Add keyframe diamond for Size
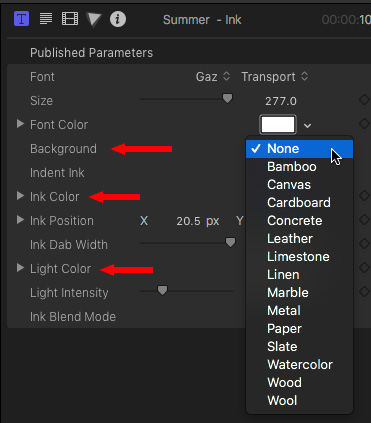This screenshot has height=423, width=371. pos(364,100)
